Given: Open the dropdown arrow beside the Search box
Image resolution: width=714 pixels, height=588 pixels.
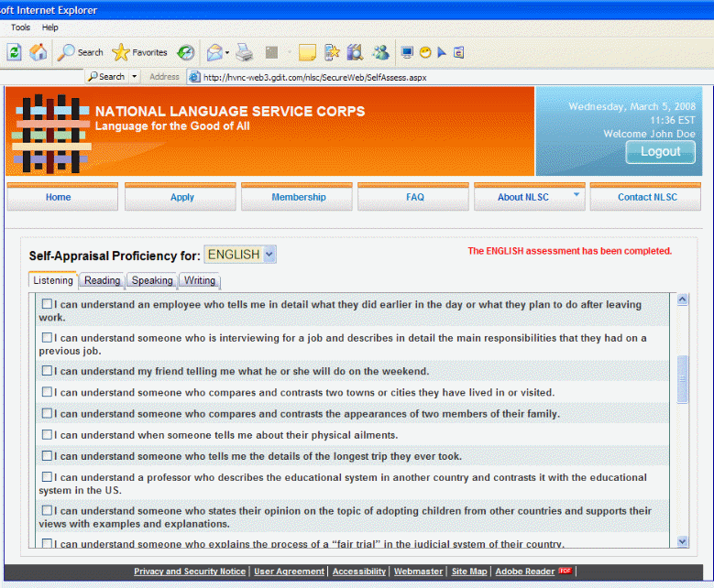Looking at the screenshot, I should [135, 77].
